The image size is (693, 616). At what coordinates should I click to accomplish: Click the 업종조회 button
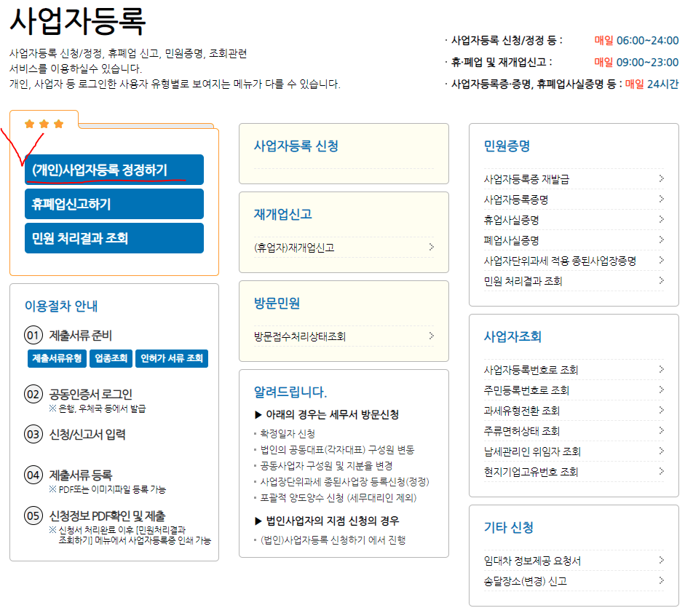(110, 358)
